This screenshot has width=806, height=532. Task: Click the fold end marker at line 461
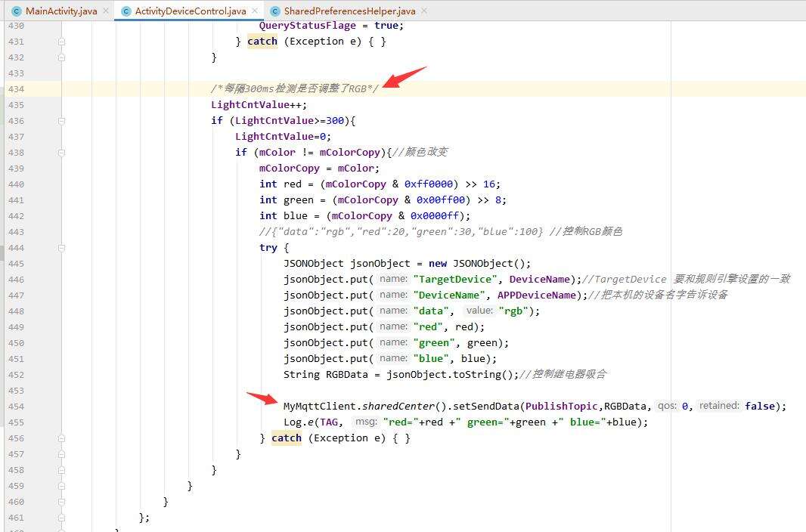point(61,518)
